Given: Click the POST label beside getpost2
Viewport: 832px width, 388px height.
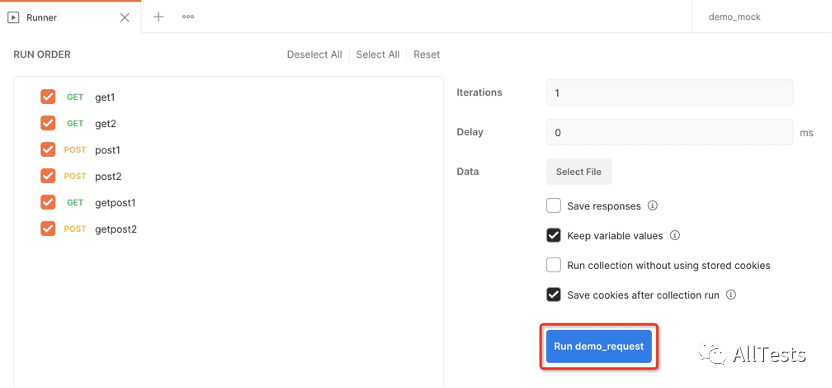Looking at the screenshot, I should tap(75, 229).
